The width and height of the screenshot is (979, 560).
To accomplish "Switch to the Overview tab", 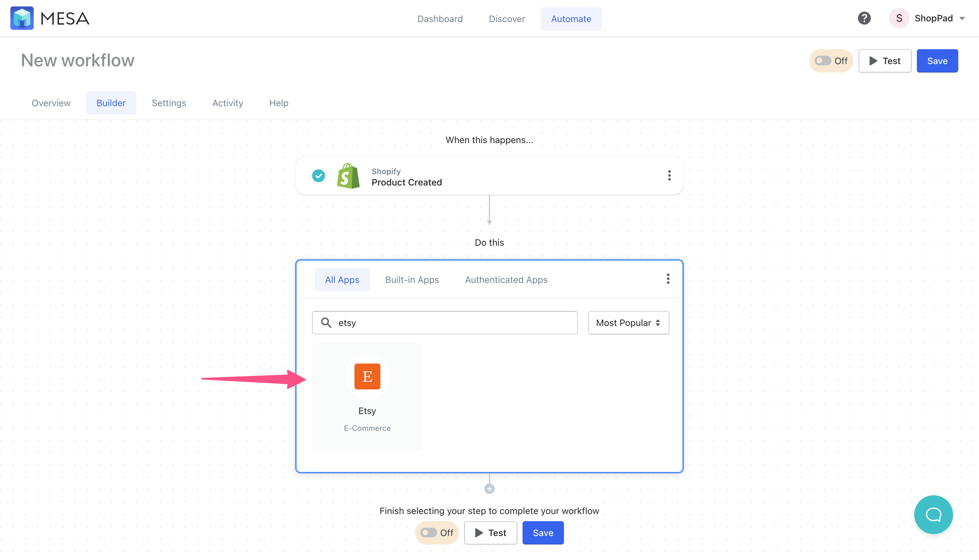I will coord(51,103).
